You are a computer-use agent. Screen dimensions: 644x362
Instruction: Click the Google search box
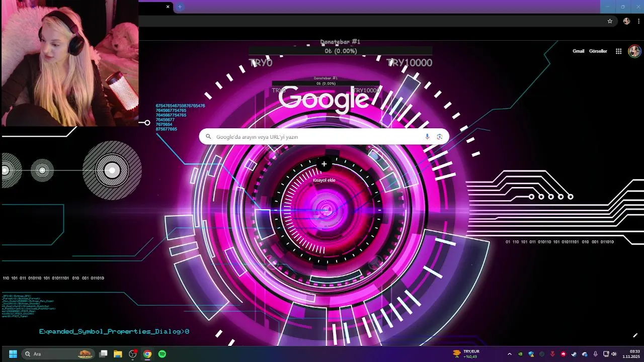(324, 137)
